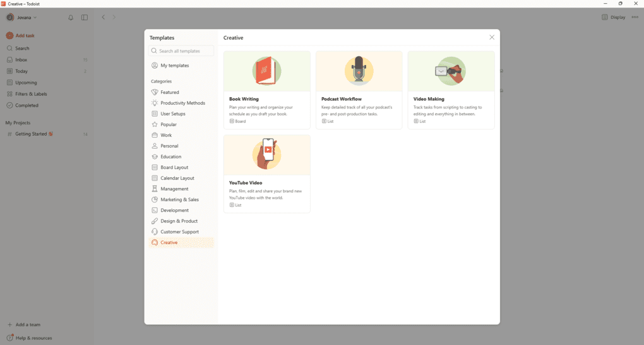Click the Today label in sidebar

coord(21,71)
